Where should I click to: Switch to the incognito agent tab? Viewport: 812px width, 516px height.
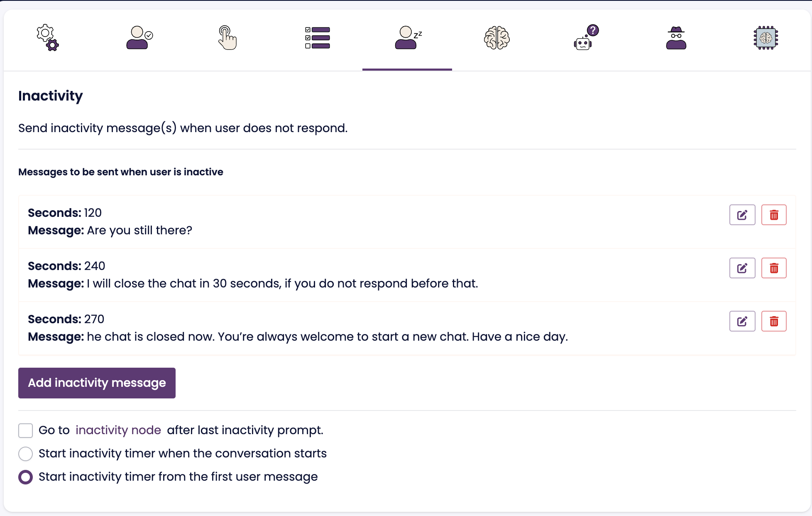[x=676, y=38]
